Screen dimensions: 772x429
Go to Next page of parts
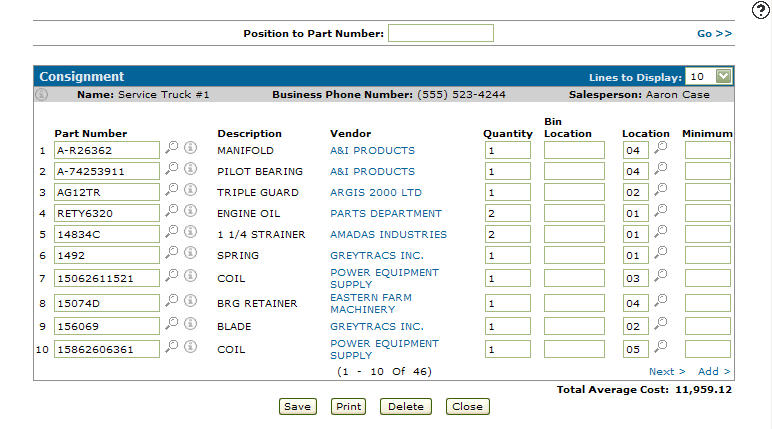[667, 371]
